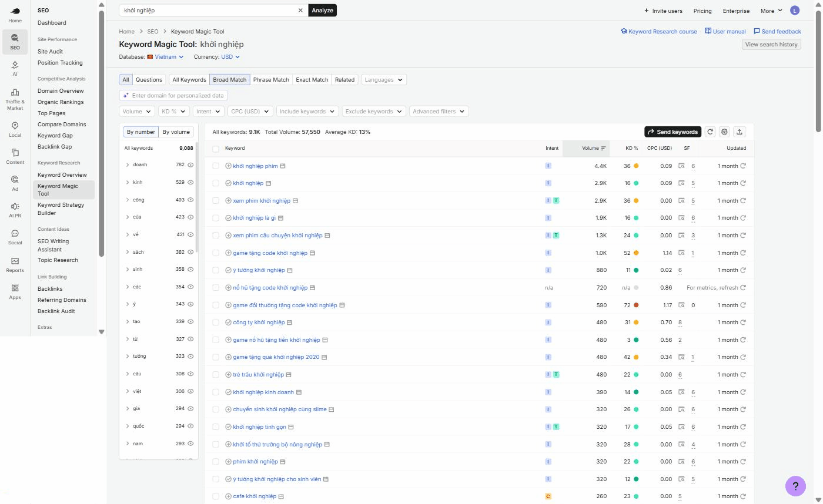This screenshot has width=823, height=504.
Task: Select checkbox for ý tưởng khởi nghiệp
Action: (x=216, y=270)
